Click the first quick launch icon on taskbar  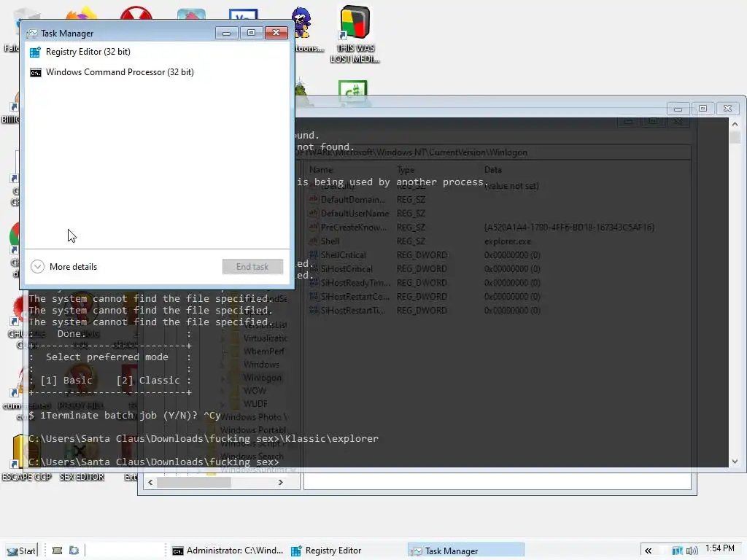[57, 551]
